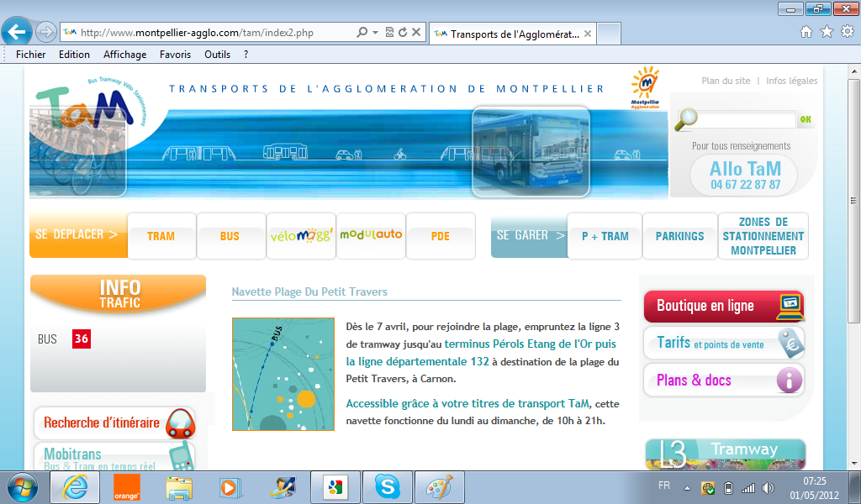
Task: Open the favorites star icon
Action: coord(827,32)
